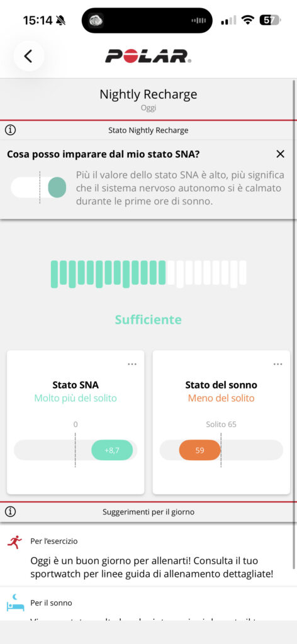
Task: Tap the green SNA illustration slider in tip
Action: [x=38, y=187]
